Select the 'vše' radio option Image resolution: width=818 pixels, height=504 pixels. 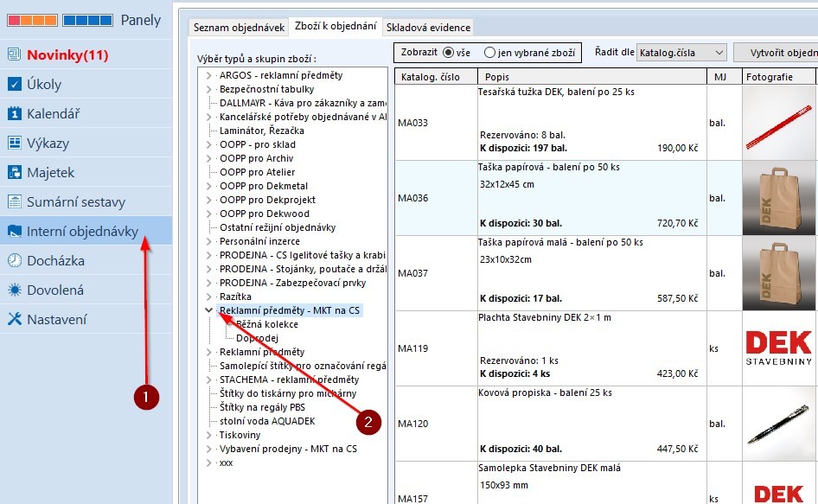(448, 53)
